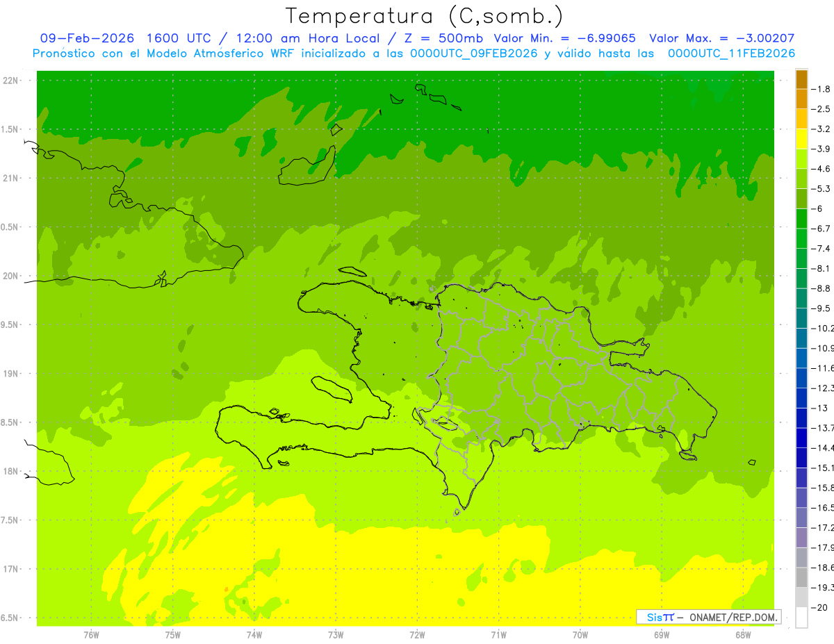
Task: Click the "70W" longitude label
Action: click(x=580, y=635)
